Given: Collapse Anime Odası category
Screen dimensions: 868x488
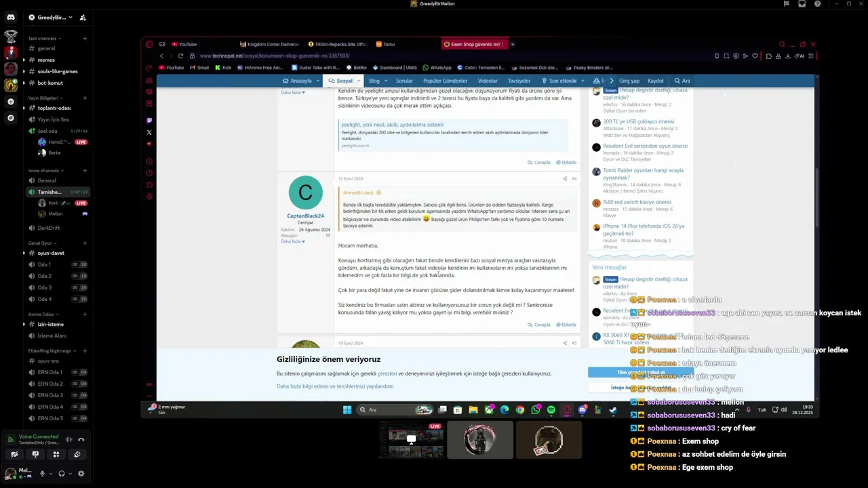Looking at the screenshot, I should (43, 314).
